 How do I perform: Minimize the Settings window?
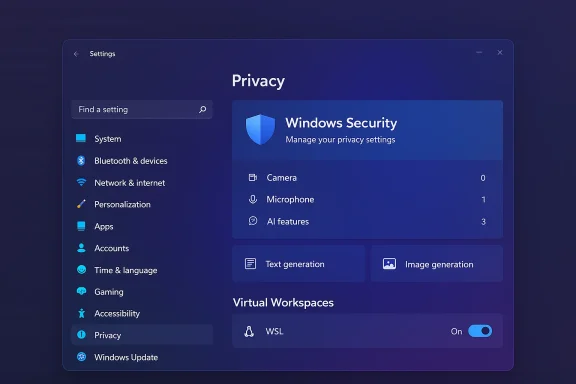(479, 53)
